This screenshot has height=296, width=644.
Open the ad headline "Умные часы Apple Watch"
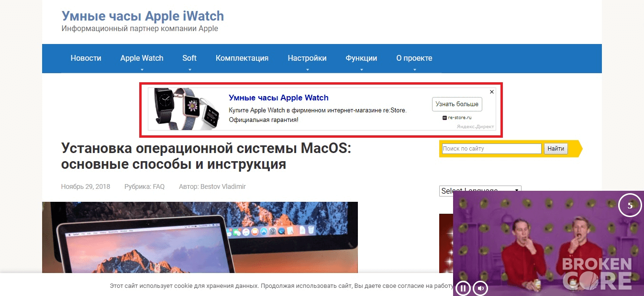[278, 98]
